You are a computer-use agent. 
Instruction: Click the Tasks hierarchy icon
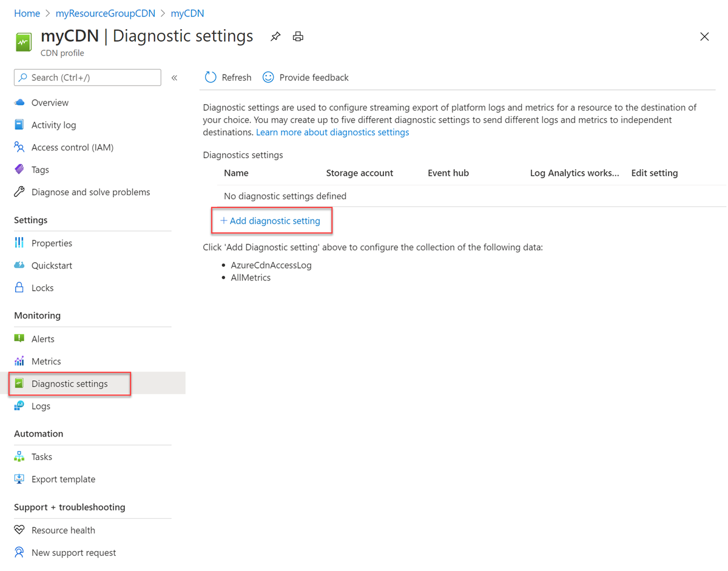pyautogui.click(x=19, y=457)
